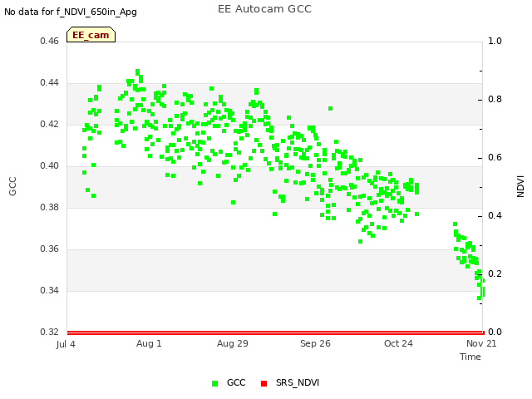
Task: Click the 0.0 NDVI axis value
Action: [x=495, y=332]
